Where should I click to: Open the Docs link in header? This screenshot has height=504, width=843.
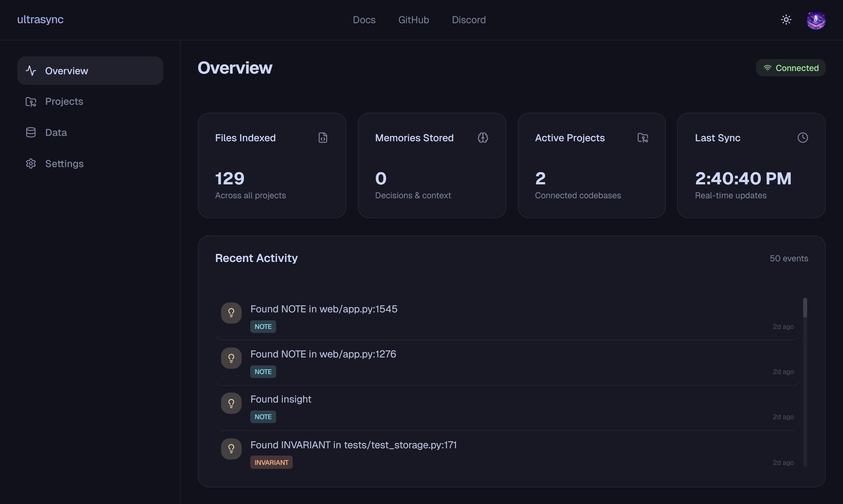pos(364,20)
